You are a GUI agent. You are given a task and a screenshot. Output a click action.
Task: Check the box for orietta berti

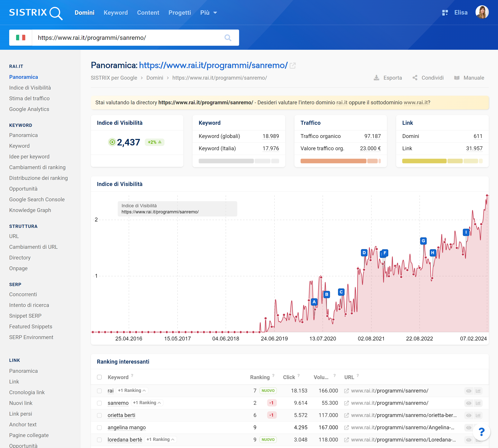pyautogui.click(x=99, y=415)
